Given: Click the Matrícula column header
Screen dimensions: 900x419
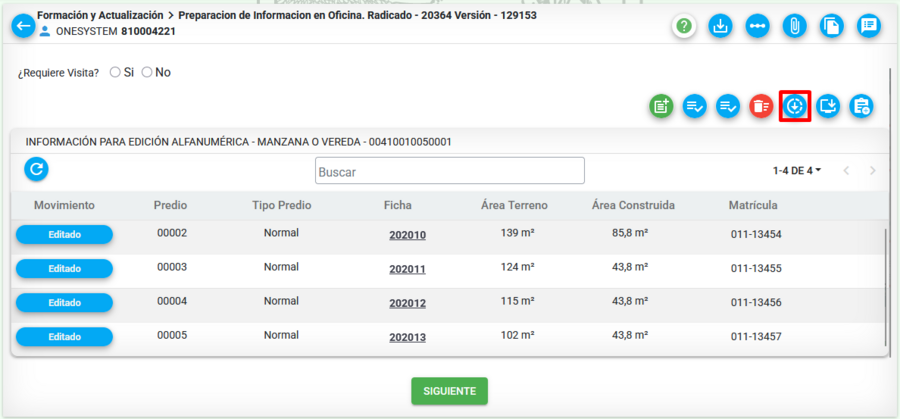Looking at the screenshot, I should [753, 205].
